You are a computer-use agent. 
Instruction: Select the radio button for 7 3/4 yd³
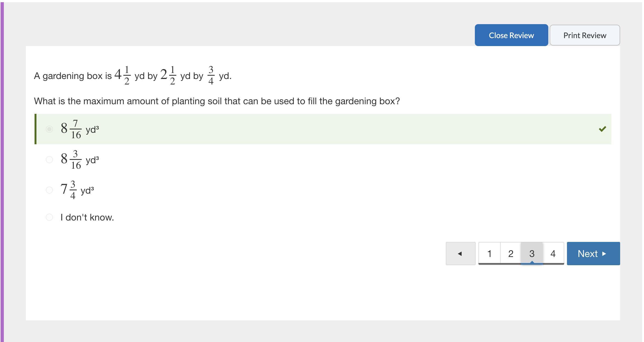point(49,190)
